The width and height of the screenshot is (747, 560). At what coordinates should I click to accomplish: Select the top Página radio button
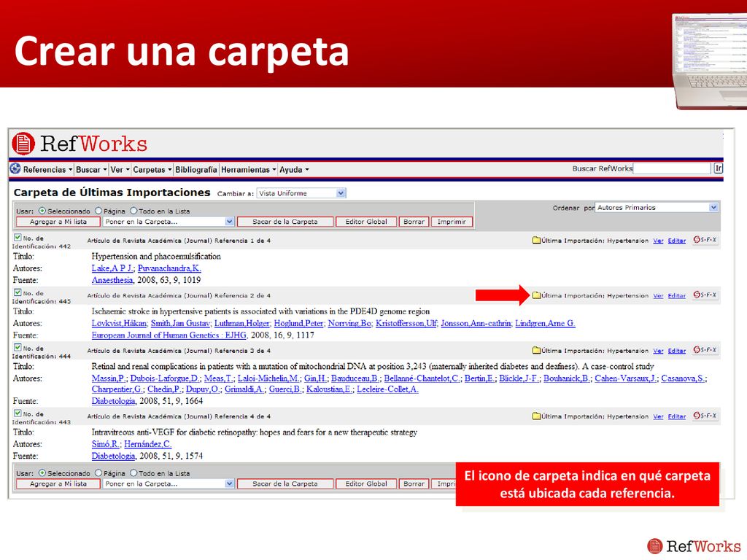coord(98,211)
